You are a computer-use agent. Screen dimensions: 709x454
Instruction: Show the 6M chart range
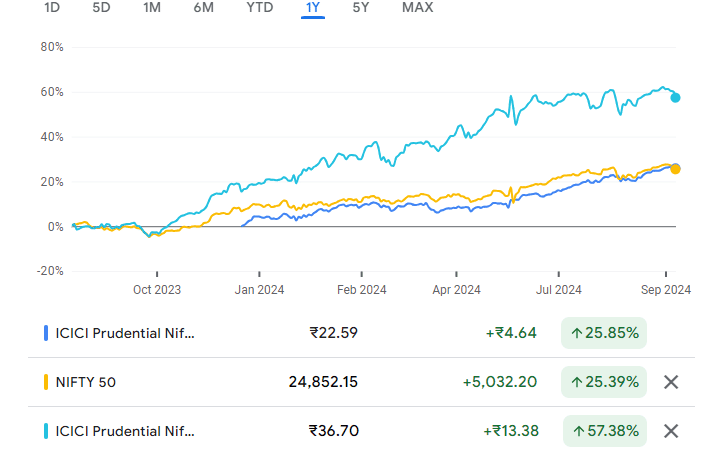pyautogui.click(x=203, y=8)
